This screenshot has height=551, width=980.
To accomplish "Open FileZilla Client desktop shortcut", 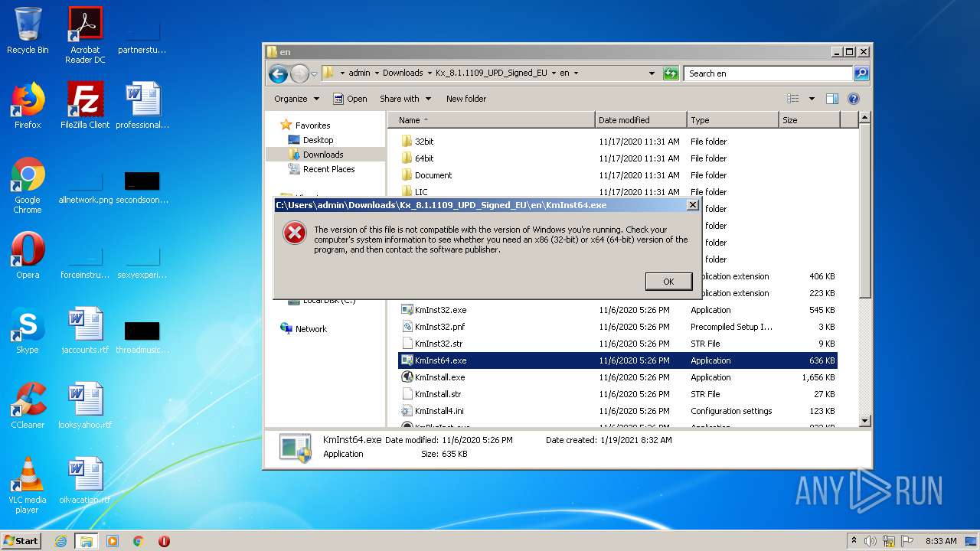I will tap(85, 106).
